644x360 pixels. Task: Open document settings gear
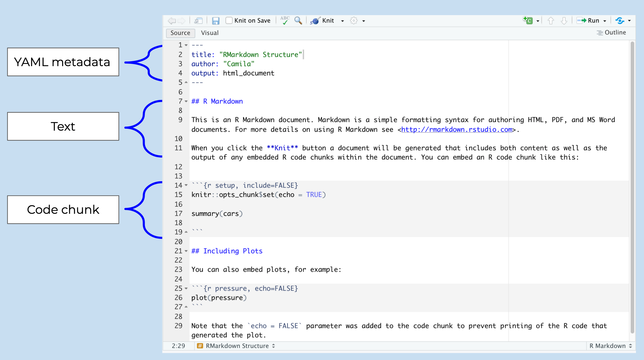tap(354, 21)
